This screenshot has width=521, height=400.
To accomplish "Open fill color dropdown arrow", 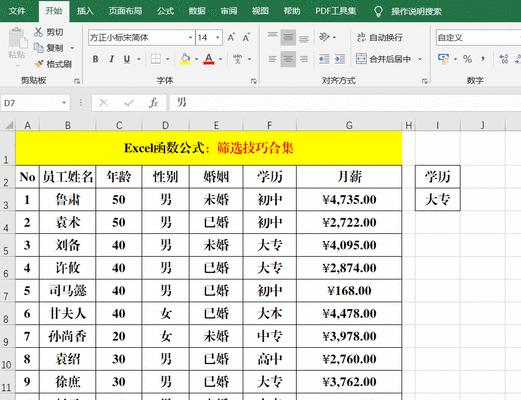I will [196, 59].
